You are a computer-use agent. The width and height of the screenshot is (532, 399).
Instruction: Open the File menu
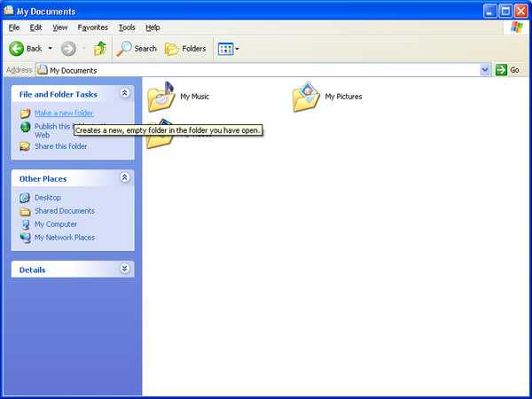pyautogui.click(x=14, y=27)
